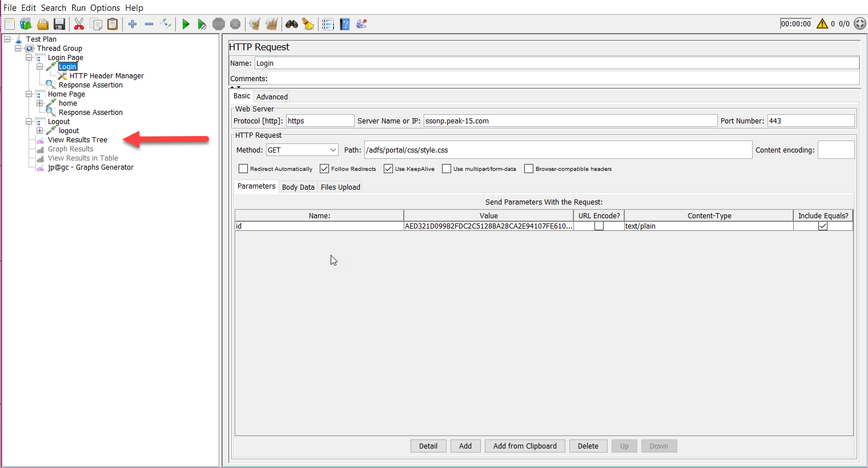The image size is (868, 468).
Task: Click the Detail button
Action: pos(428,446)
